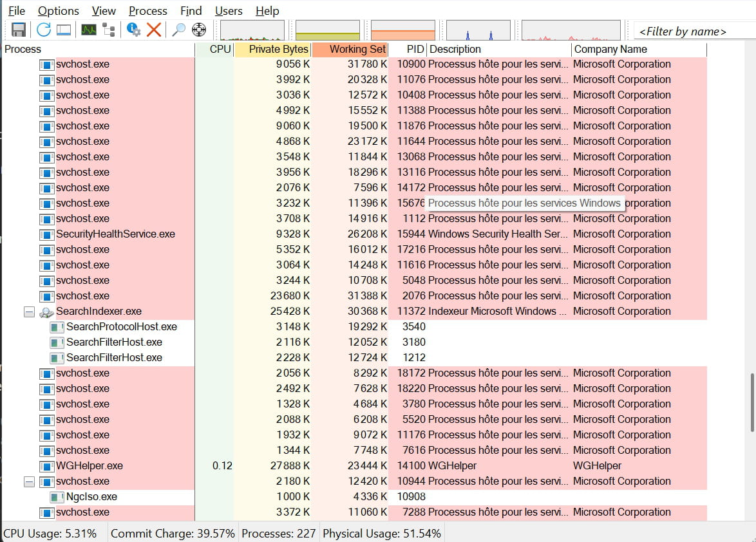Screen dimensions: 756x542
Task: Click the CPU usage mini graph
Action: pos(252,30)
